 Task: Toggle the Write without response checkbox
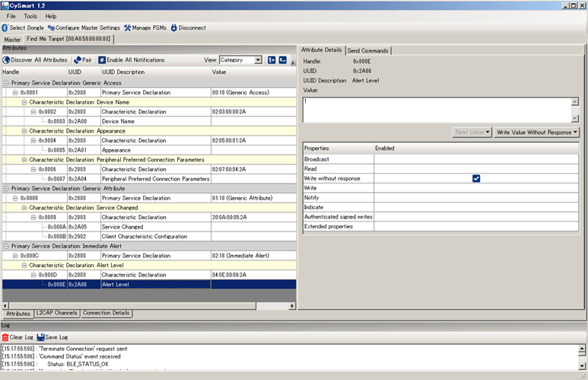[476, 178]
